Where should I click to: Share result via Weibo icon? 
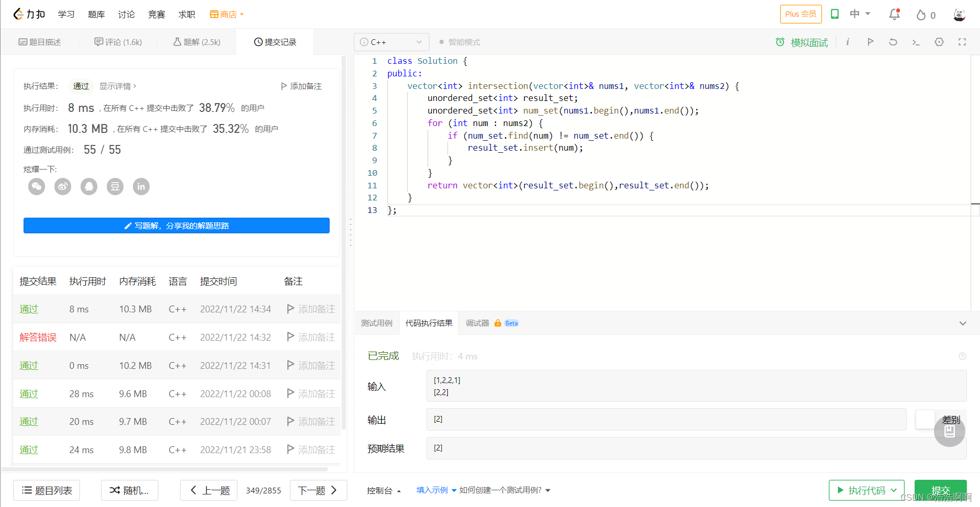click(63, 186)
